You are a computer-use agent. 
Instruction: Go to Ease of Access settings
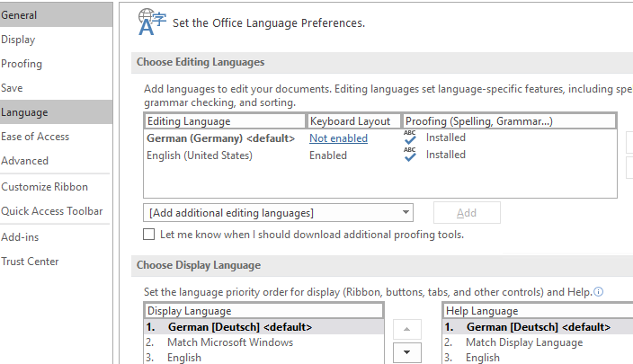[x=35, y=137]
